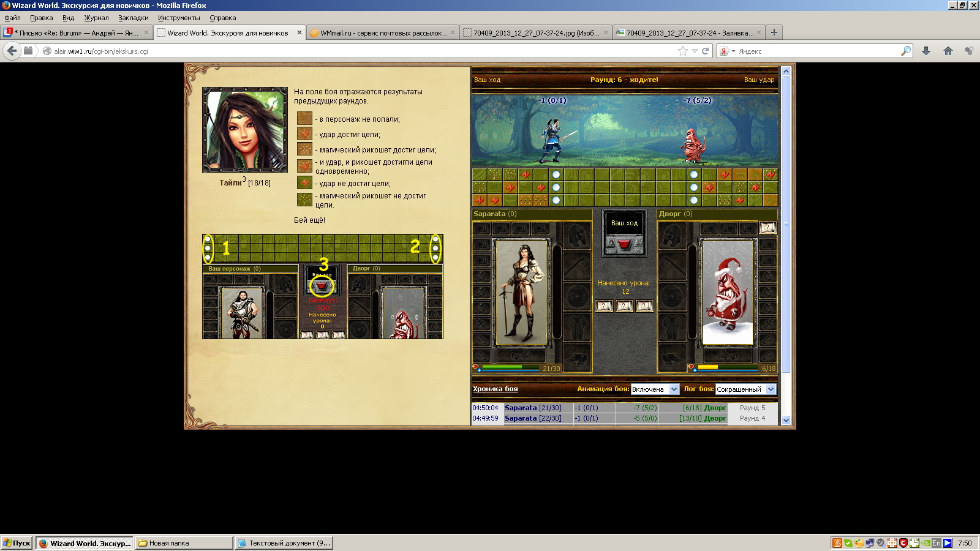The image size is (980, 551).
Task: Focus the address bar URL field
Action: pyautogui.click(x=361, y=51)
